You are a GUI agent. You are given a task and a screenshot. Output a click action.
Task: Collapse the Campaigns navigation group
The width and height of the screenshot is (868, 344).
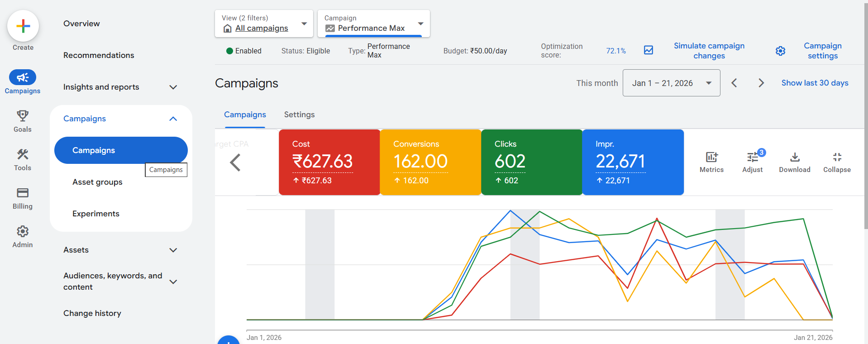pos(173,119)
